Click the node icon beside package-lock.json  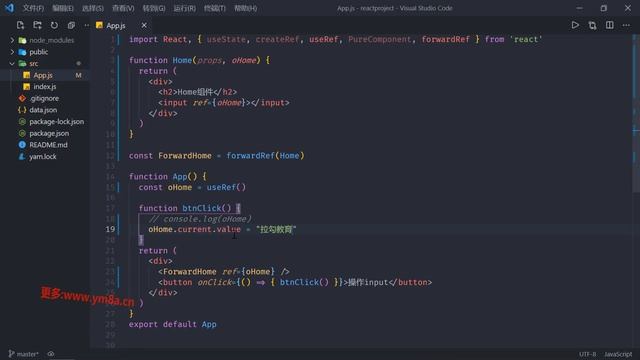pos(22,122)
